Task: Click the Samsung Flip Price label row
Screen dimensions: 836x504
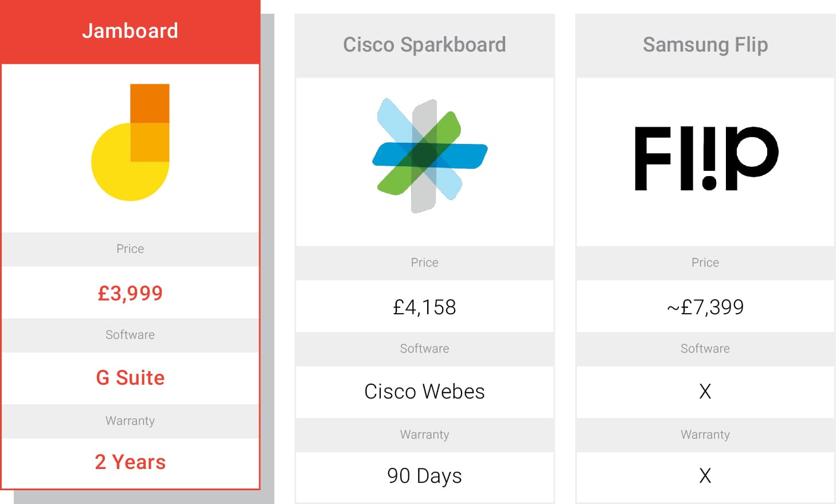Action: 705,263
